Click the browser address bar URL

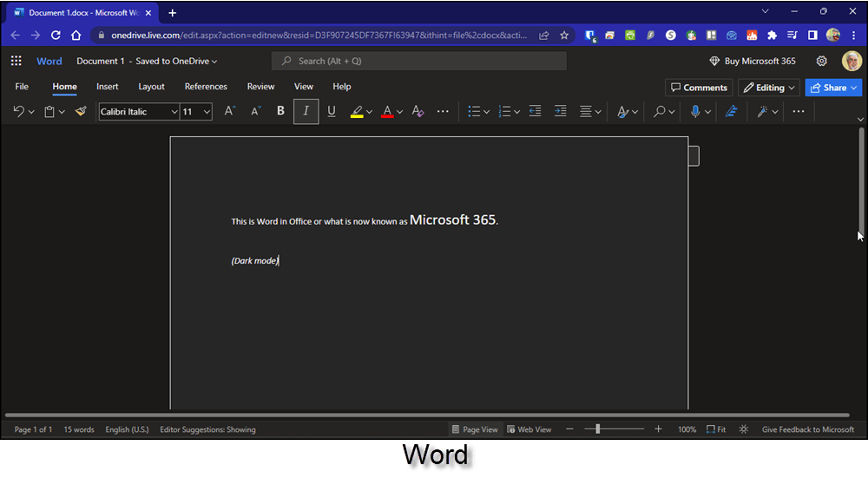point(319,35)
